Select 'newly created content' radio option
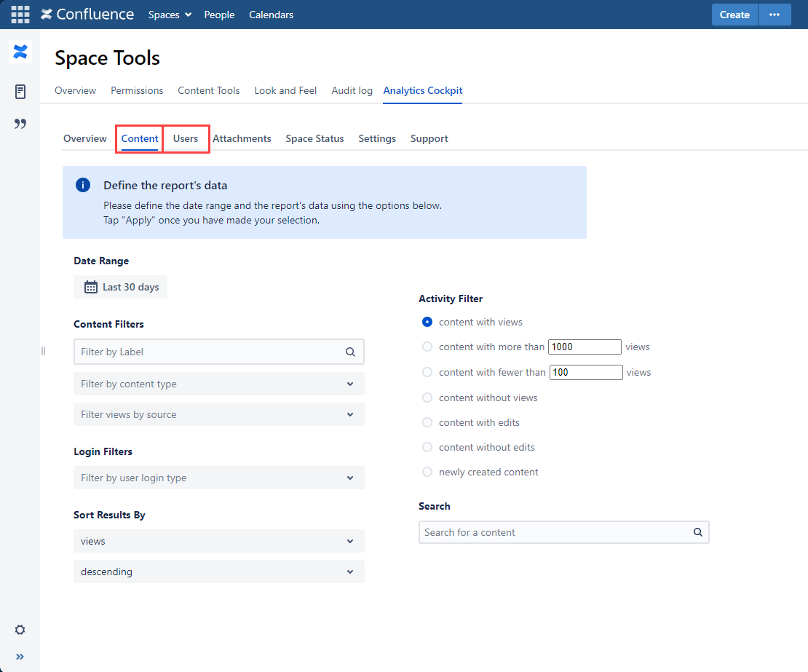Viewport: 808px width, 672px height. pyautogui.click(x=427, y=472)
